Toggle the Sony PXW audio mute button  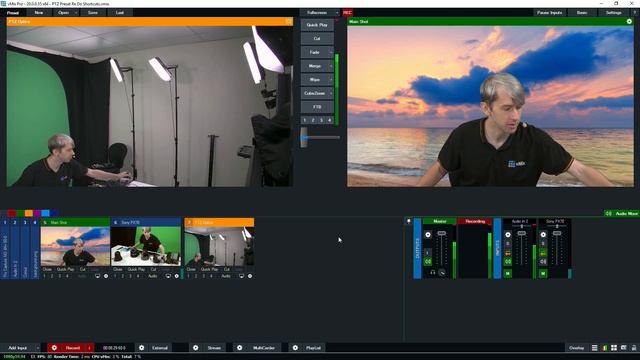click(543, 261)
